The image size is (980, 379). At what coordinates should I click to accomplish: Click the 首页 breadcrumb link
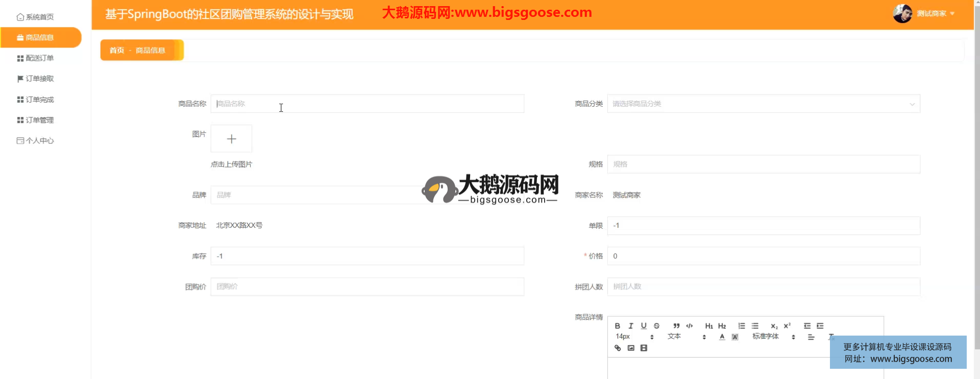(117, 50)
